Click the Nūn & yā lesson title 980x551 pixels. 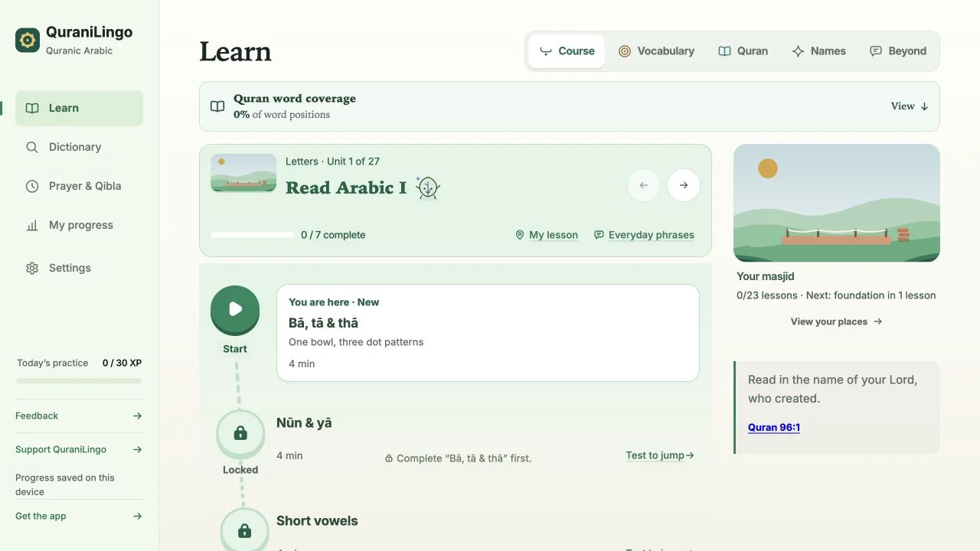coord(304,423)
